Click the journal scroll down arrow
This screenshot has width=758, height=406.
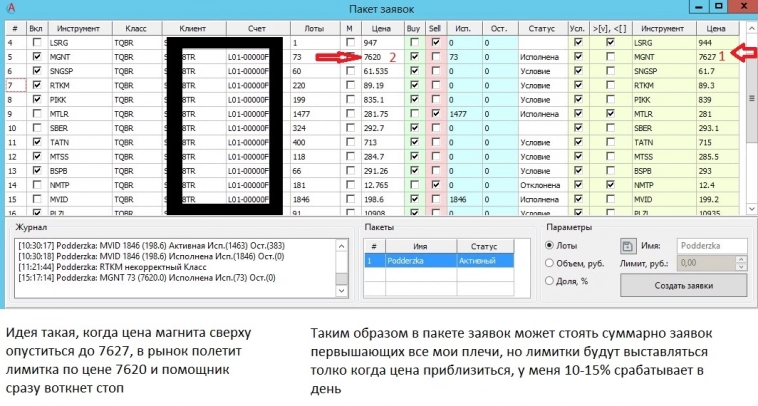(341, 290)
